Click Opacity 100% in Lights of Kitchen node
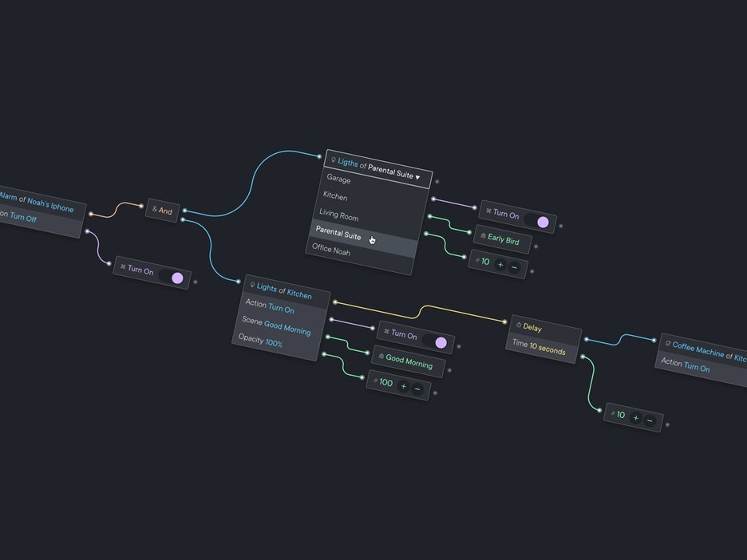This screenshot has width=747, height=560. [x=260, y=341]
